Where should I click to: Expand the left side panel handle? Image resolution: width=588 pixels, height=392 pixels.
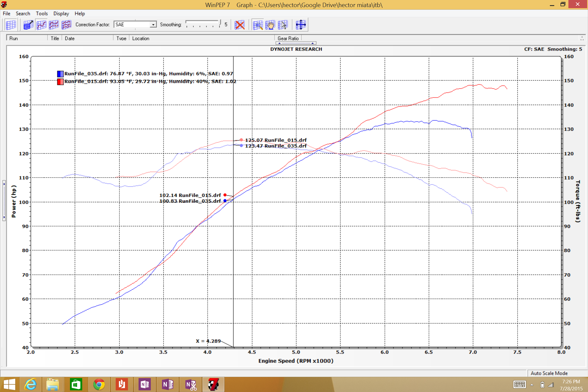point(4,201)
